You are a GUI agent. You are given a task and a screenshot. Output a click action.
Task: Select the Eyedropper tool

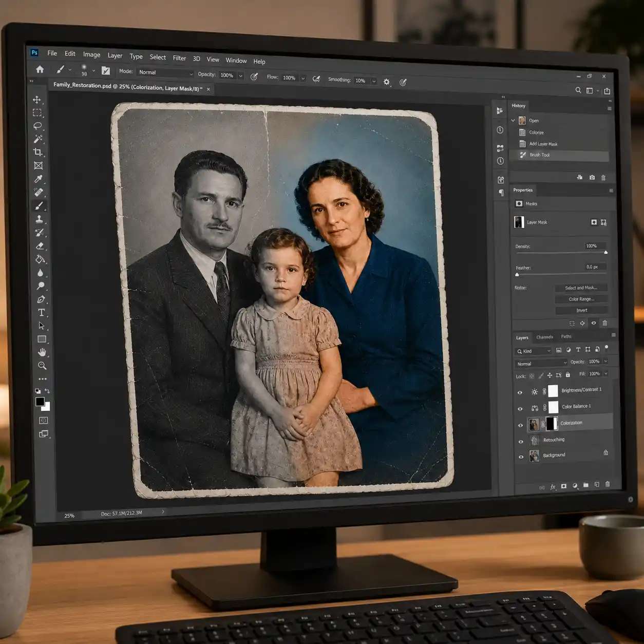[39, 179]
